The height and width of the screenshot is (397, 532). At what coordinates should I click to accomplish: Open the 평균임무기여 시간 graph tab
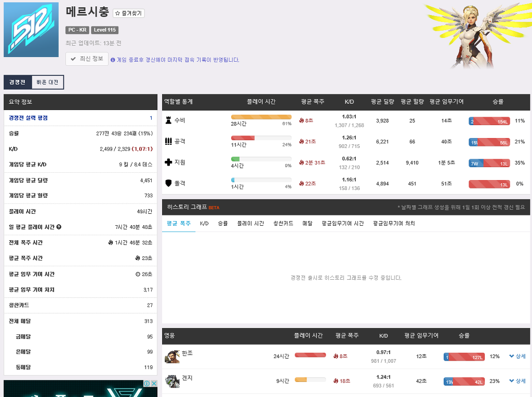tap(343, 224)
